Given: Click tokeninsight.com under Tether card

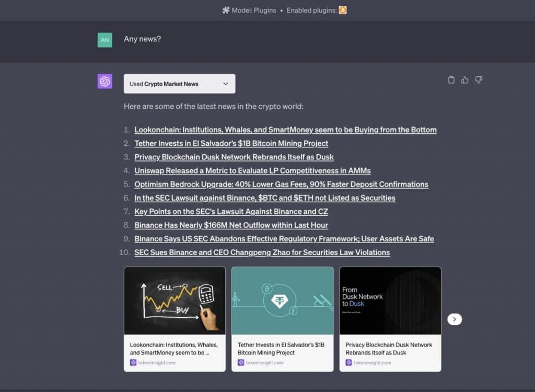Looking at the screenshot, I should [x=264, y=363].
